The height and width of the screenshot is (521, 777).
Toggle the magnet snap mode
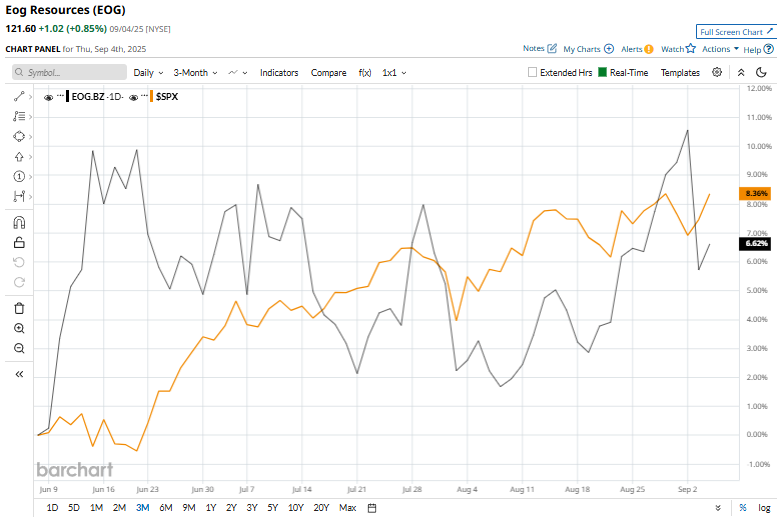[19, 223]
